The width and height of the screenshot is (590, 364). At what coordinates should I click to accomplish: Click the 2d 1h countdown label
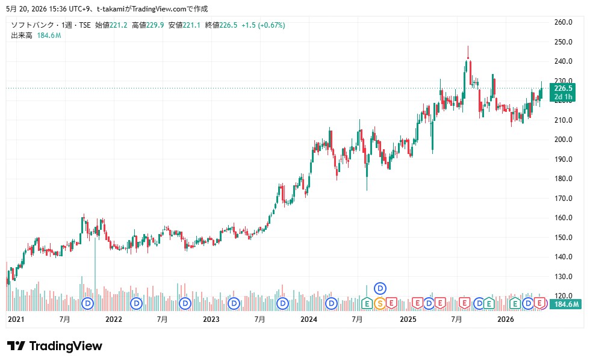coord(563,97)
